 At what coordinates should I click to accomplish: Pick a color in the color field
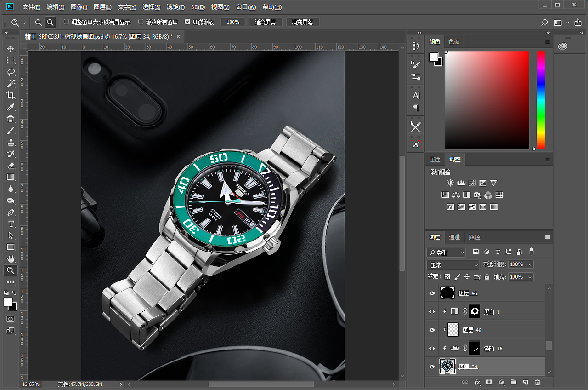point(487,100)
